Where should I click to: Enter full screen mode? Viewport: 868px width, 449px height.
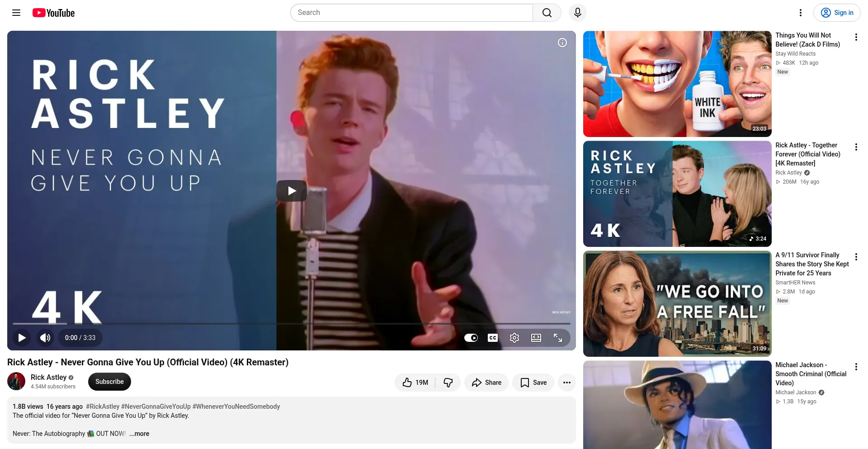pyautogui.click(x=558, y=338)
